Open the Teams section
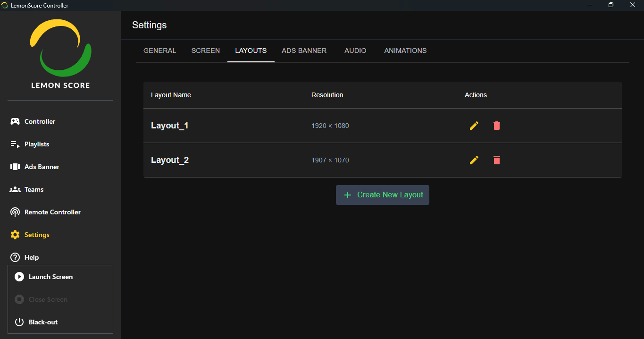The image size is (644, 339). 33,189
